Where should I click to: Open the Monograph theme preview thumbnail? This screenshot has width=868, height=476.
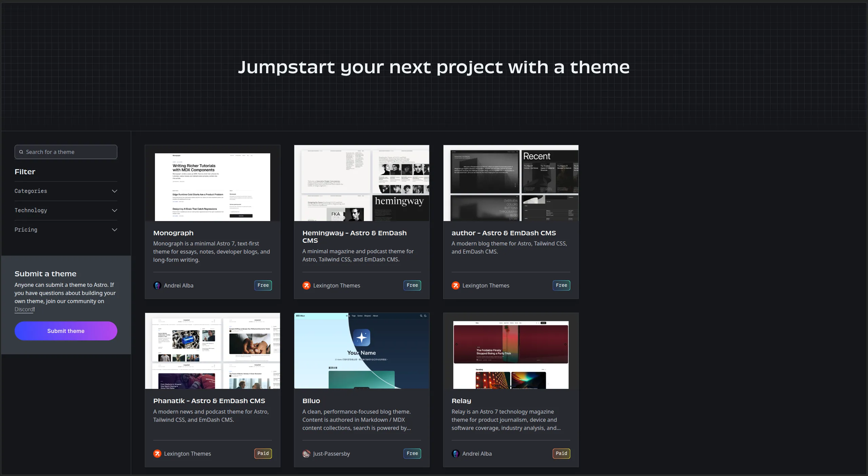click(x=213, y=183)
